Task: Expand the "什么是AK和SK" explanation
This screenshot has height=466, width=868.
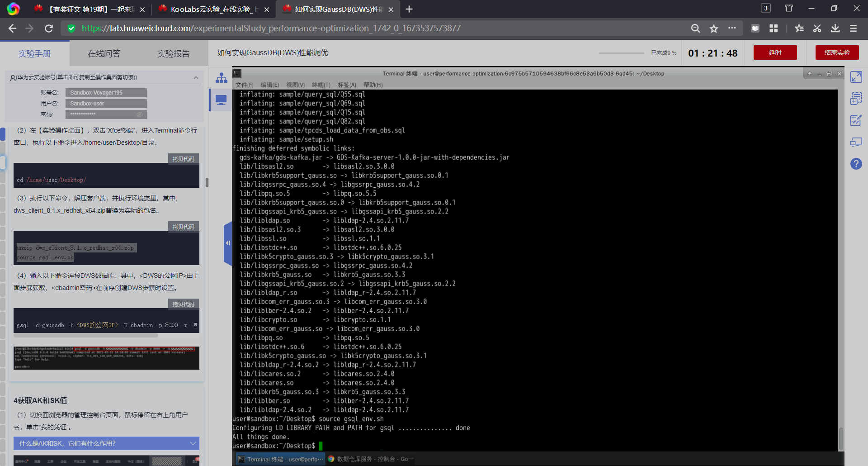Action: (106, 443)
